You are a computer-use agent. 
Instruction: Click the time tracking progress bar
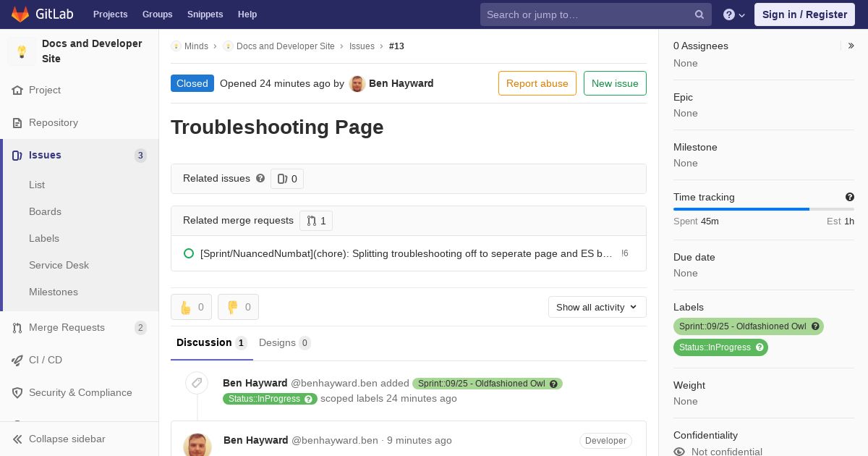(x=764, y=209)
